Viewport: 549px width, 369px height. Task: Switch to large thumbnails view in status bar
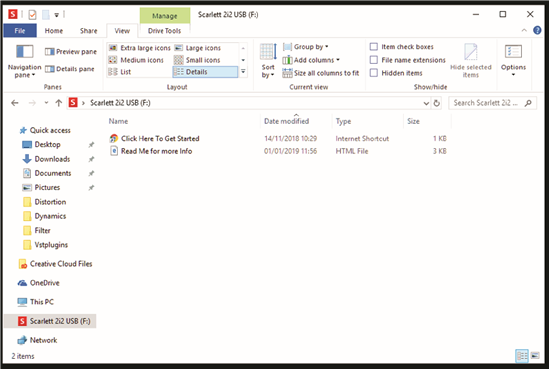535,356
